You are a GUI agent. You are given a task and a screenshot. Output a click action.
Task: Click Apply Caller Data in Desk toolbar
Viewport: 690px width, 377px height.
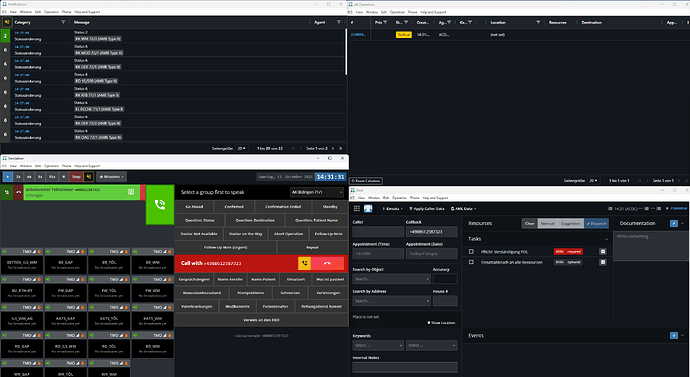tap(427, 209)
